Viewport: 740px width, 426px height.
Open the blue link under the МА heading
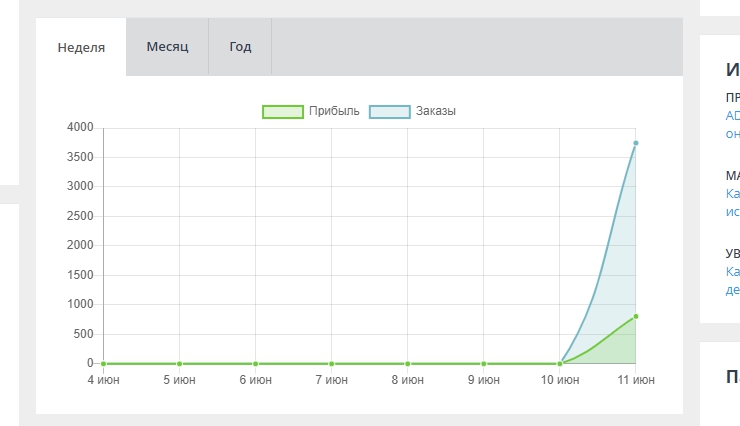[732, 194]
